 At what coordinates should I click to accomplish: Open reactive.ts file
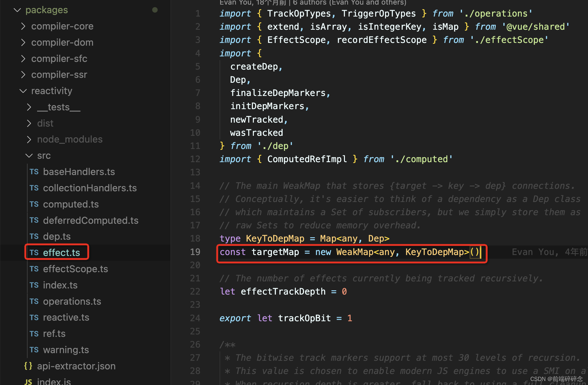click(66, 318)
